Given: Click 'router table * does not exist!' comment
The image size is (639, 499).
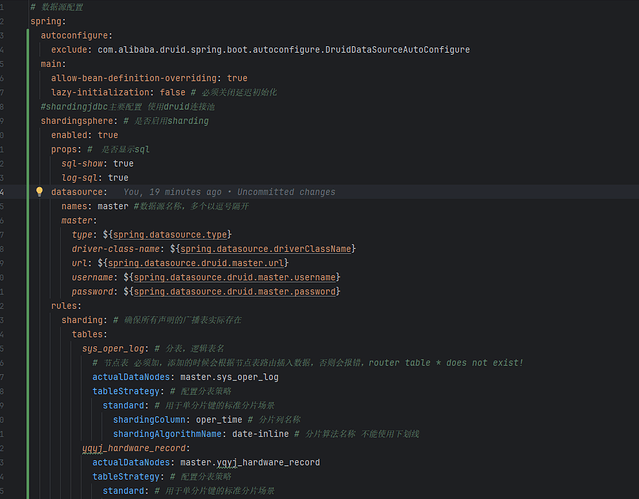Looking at the screenshot, I should [446, 362].
